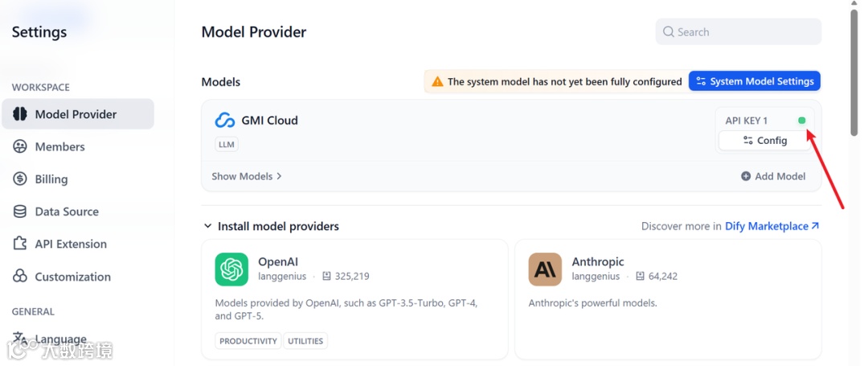
Task: Collapse the Install model providers section
Action: pyautogui.click(x=208, y=226)
